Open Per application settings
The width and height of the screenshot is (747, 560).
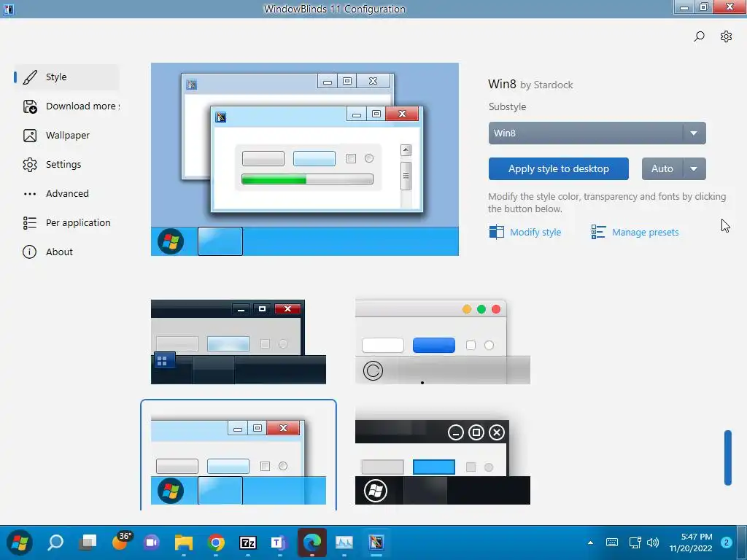66,222
